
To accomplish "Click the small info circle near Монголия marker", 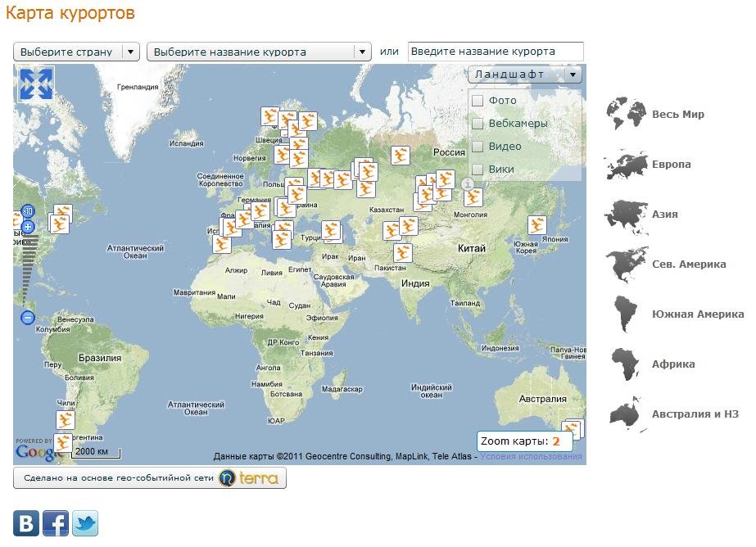I will pos(467,183).
